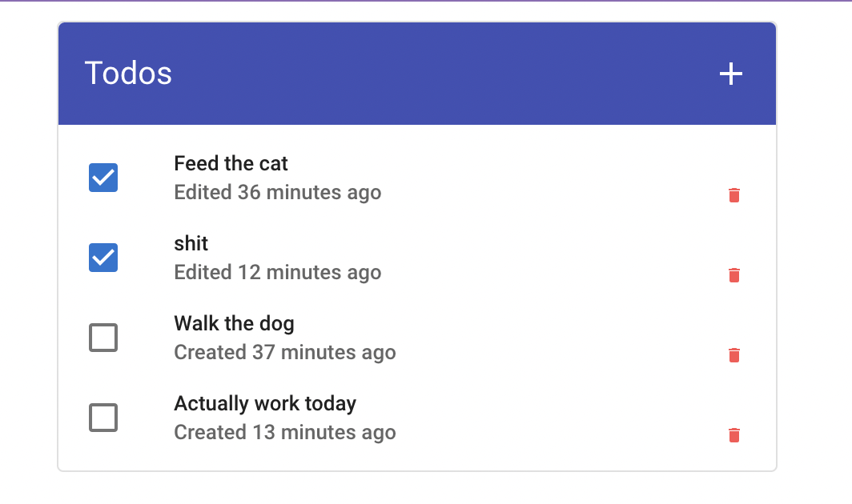Image resolution: width=852 pixels, height=504 pixels.
Task: Click the Edited 36 minutes ago label
Action: [278, 192]
